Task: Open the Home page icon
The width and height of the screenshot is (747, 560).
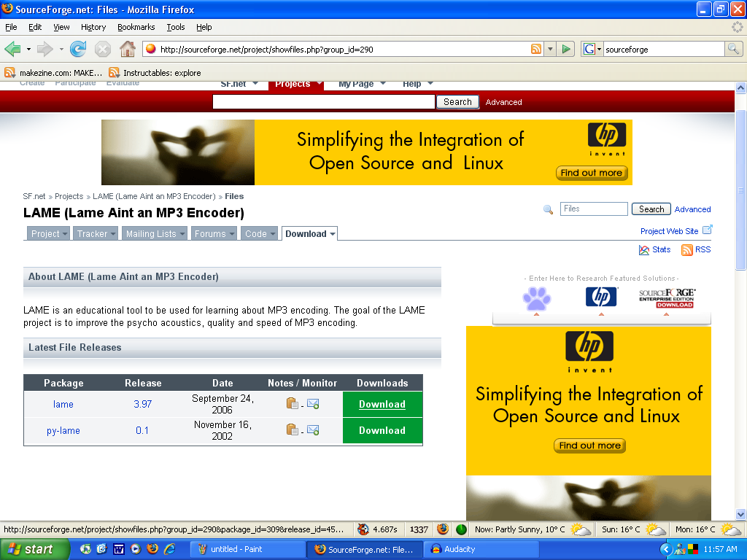Action: [127, 49]
